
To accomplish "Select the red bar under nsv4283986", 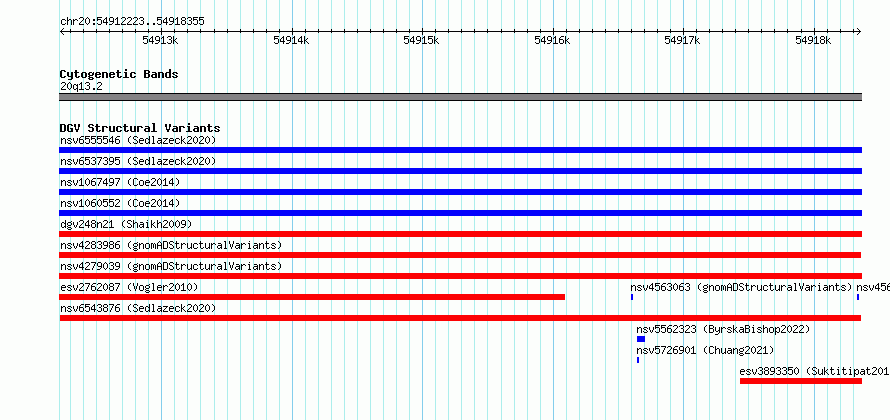I will pyautogui.click(x=460, y=255).
